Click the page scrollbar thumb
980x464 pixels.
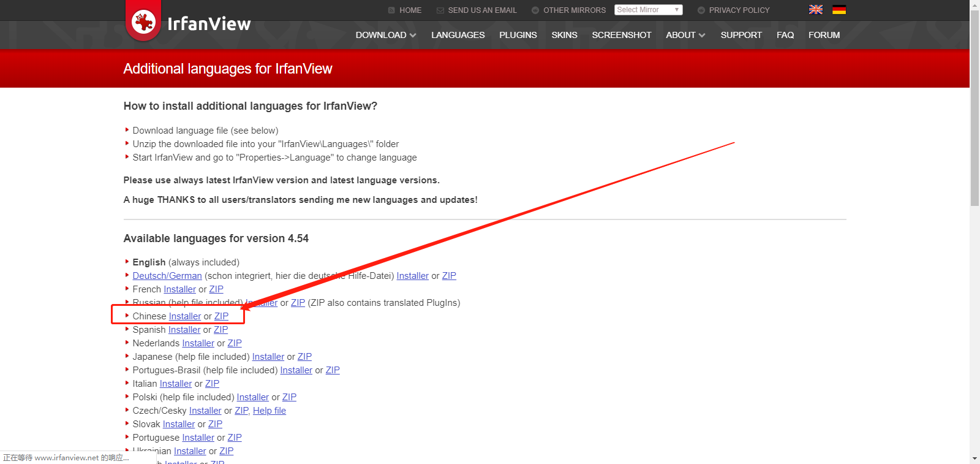[x=974, y=107]
